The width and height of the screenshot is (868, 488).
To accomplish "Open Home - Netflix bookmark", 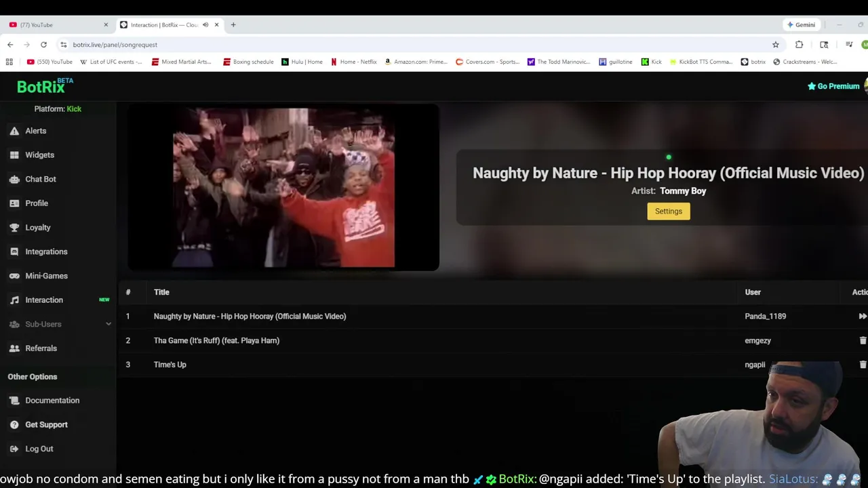I will pos(354,62).
